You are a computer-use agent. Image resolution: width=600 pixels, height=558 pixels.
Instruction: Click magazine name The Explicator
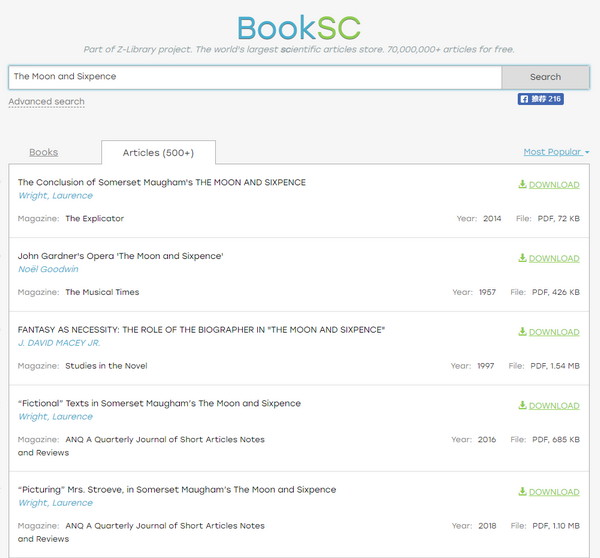(95, 219)
